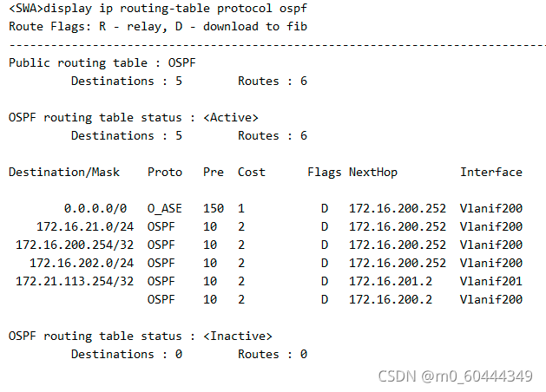Click the Cost column header

(x=252, y=173)
